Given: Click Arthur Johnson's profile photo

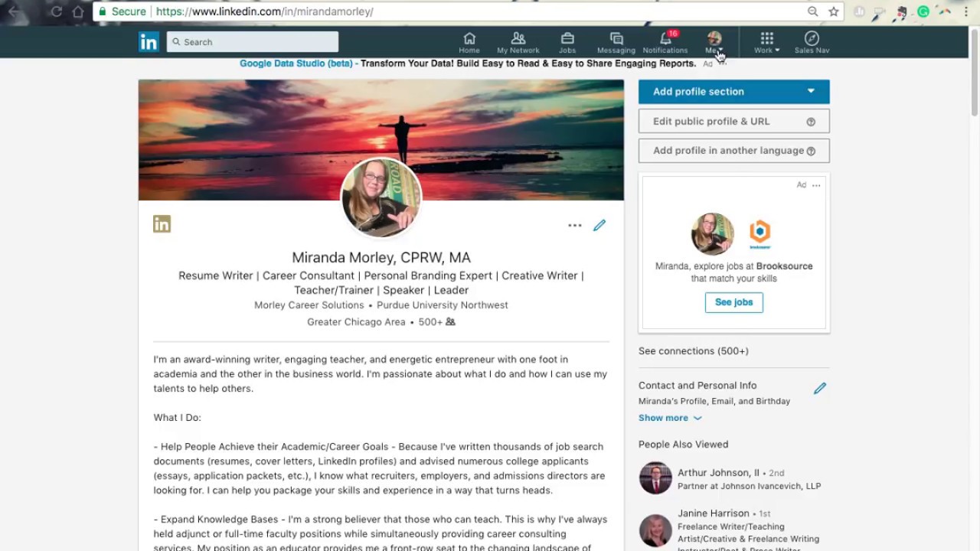Looking at the screenshot, I should [x=655, y=478].
